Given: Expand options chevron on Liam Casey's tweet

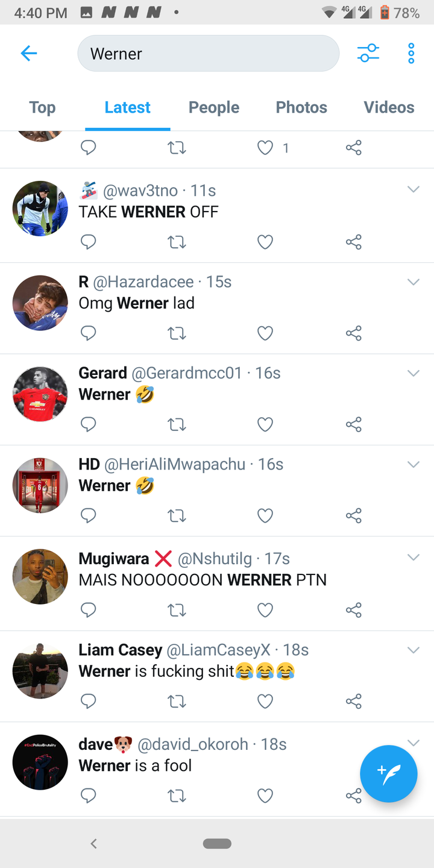Looking at the screenshot, I should (x=413, y=650).
